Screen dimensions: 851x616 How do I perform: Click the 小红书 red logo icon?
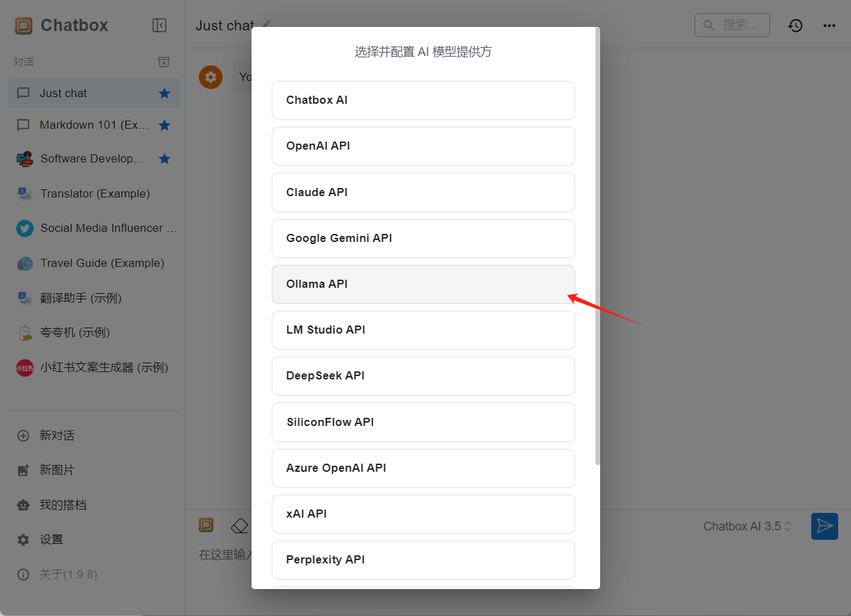(x=25, y=368)
